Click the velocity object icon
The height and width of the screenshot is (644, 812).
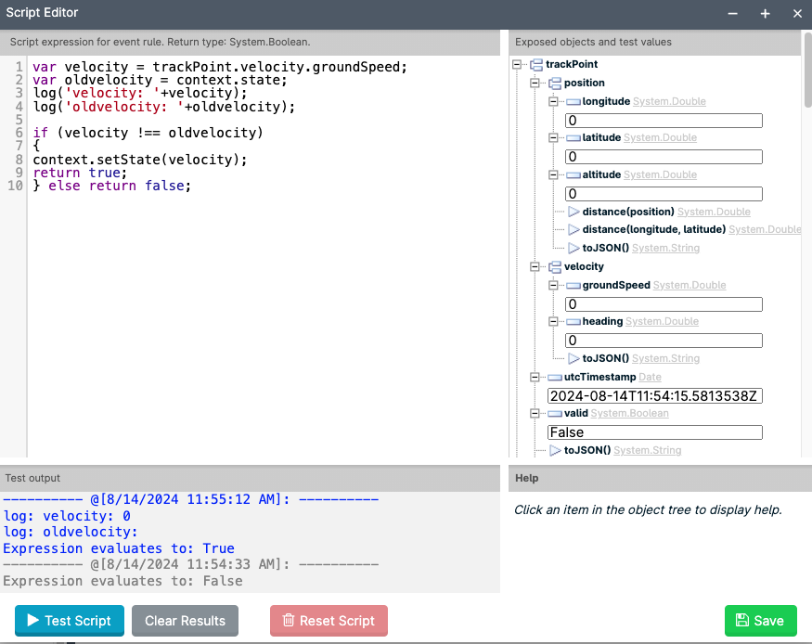(555, 267)
